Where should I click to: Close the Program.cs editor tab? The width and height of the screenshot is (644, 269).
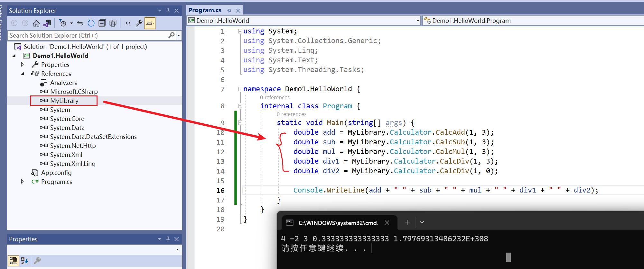pyautogui.click(x=238, y=11)
